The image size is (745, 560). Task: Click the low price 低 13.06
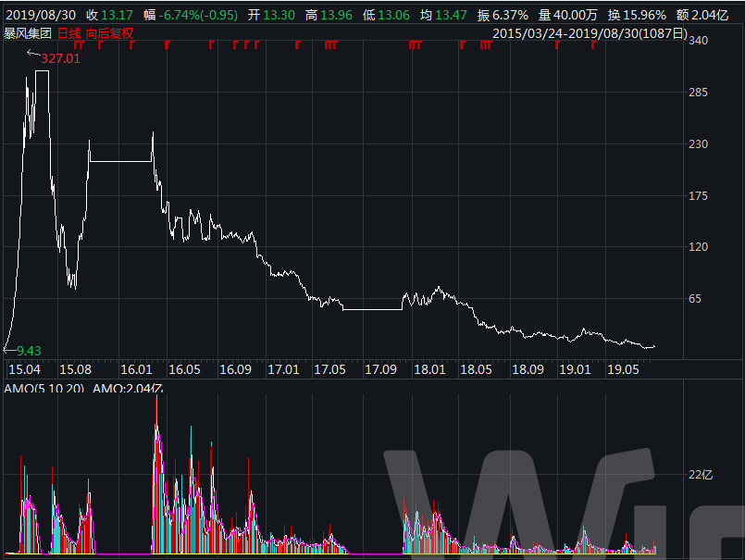coord(386,15)
